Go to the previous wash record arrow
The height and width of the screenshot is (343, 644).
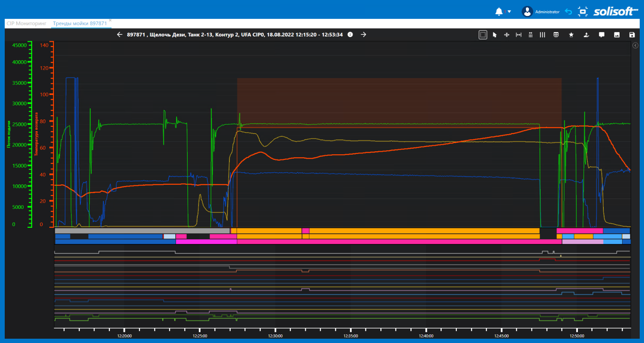(120, 35)
